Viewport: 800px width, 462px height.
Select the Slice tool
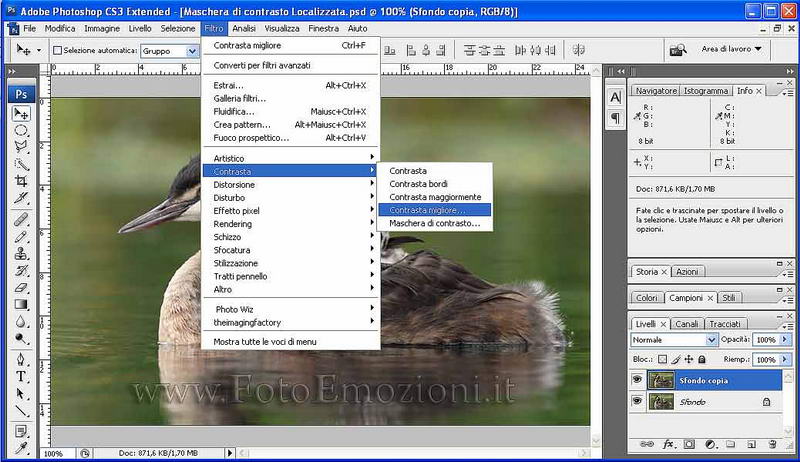[x=21, y=197]
